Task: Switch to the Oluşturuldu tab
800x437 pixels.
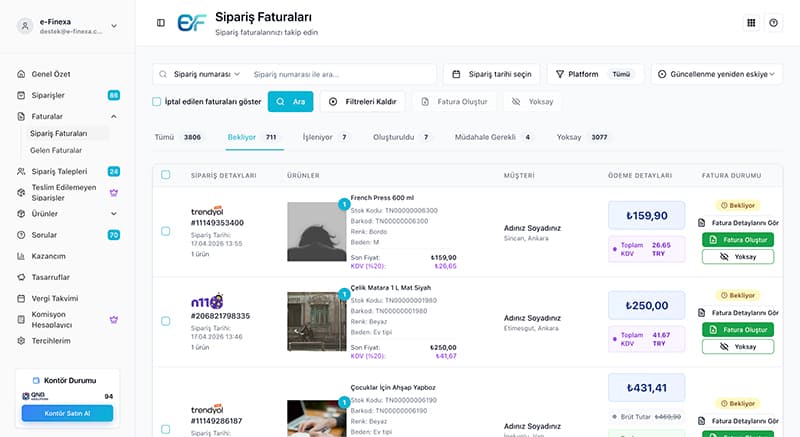Action: (x=402, y=137)
